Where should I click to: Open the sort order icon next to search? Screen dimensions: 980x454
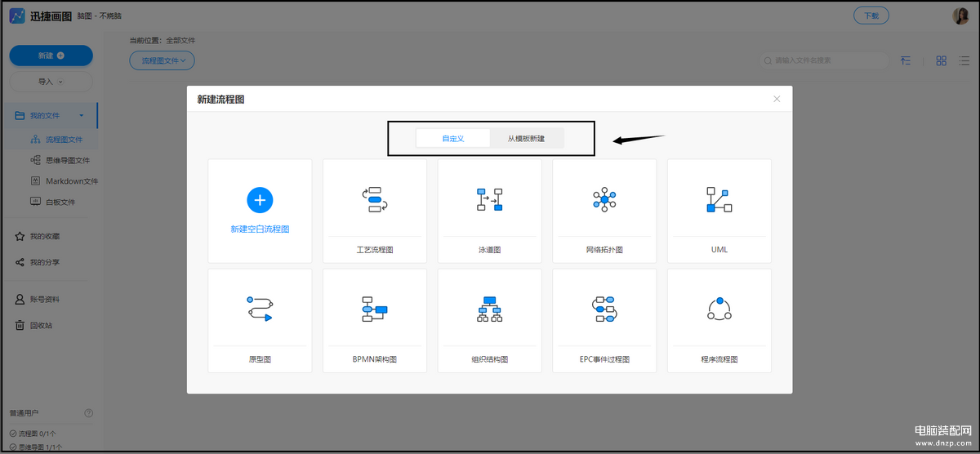906,60
